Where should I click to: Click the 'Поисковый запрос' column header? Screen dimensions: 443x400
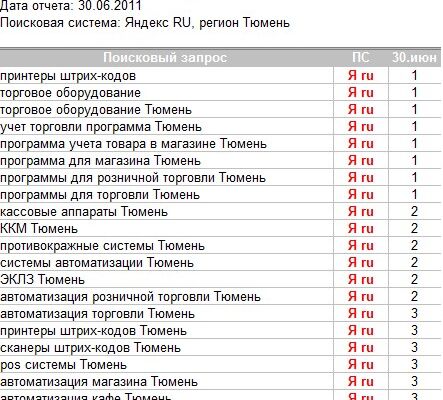165,58
